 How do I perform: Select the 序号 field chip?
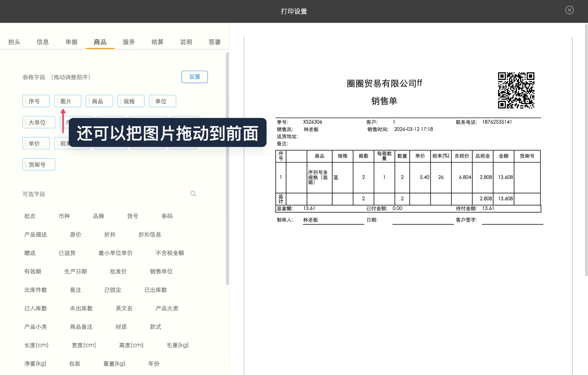(x=36, y=101)
